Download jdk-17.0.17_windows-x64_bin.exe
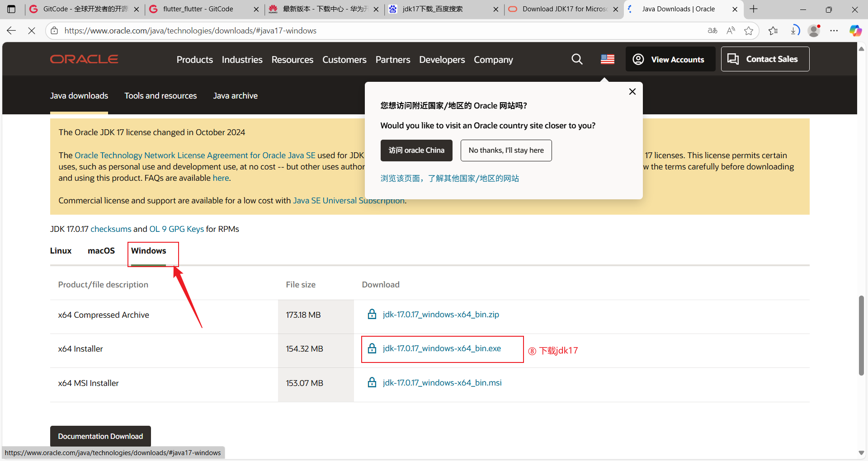868x461 pixels. click(x=442, y=348)
